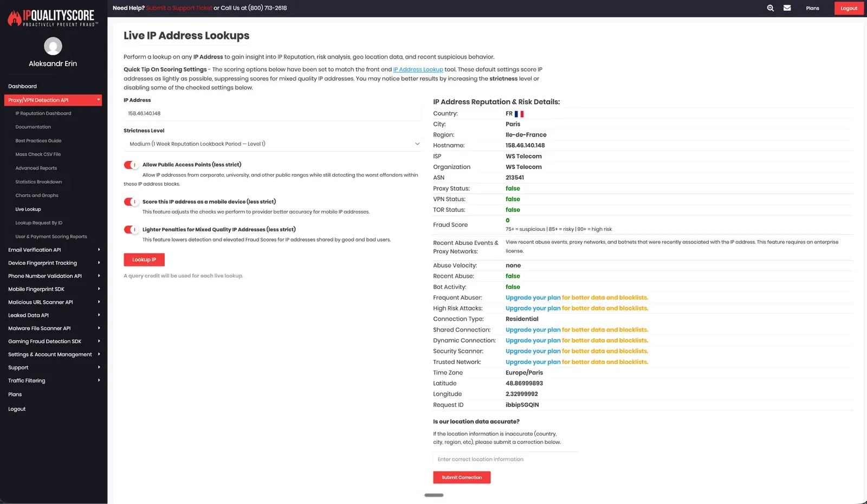This screenshot has height=504, width=867.
Task: Click Upgrade your plan link for Shared Connection
Action: tap(533, 329)
